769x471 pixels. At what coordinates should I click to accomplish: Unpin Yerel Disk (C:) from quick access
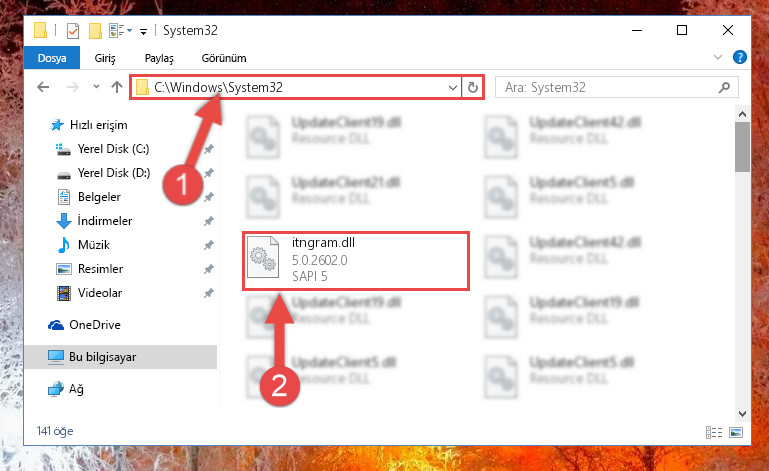click(x=208, y=149)
